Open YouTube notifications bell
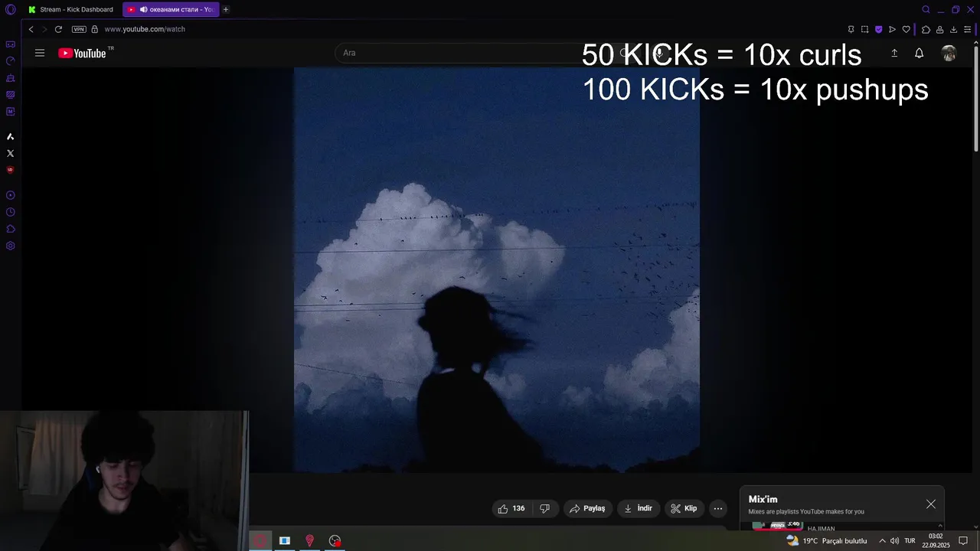This screenshot has height=551, width=980. pyautogui.click(x=920, y=53)
